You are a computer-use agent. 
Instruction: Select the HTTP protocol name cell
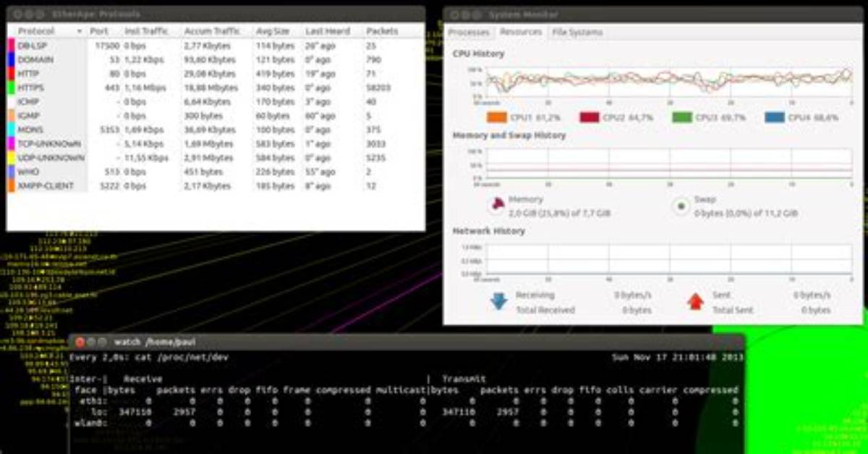pos(28,74)
